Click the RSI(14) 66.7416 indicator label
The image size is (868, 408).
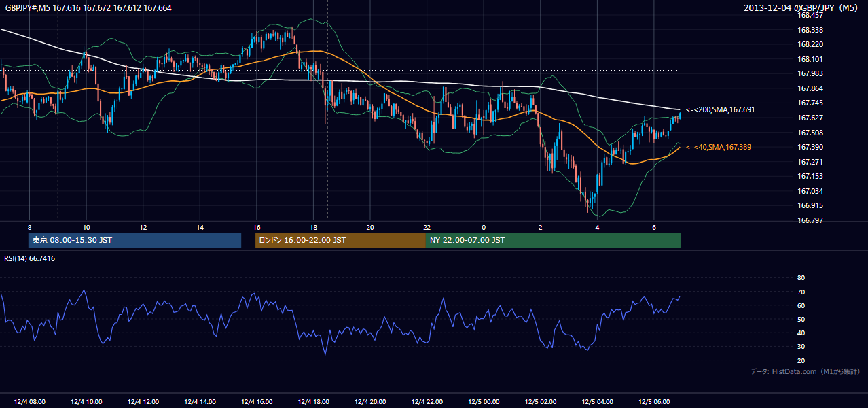(x=31, y=258)
